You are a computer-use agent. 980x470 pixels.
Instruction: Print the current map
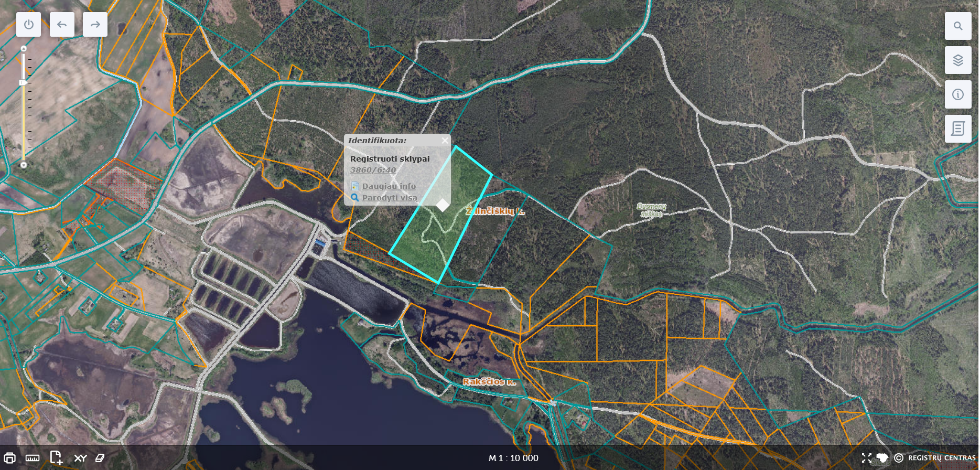pyautogui.click(x=9, y=458)
